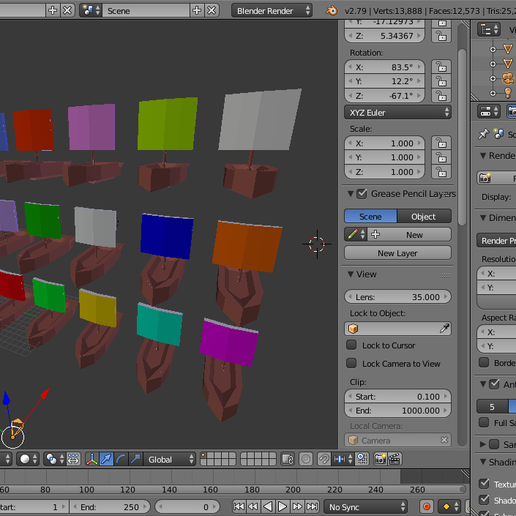Select the Scene grease pencil tab

[x=371, y=216]
